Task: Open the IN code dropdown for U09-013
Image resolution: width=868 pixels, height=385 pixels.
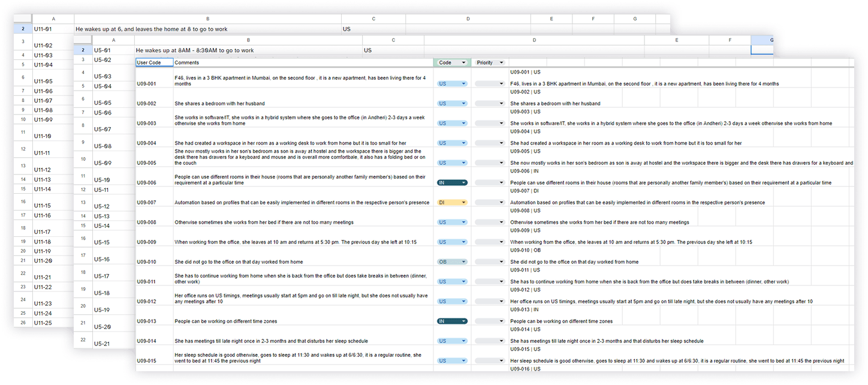Action: (x=452, y=321)
